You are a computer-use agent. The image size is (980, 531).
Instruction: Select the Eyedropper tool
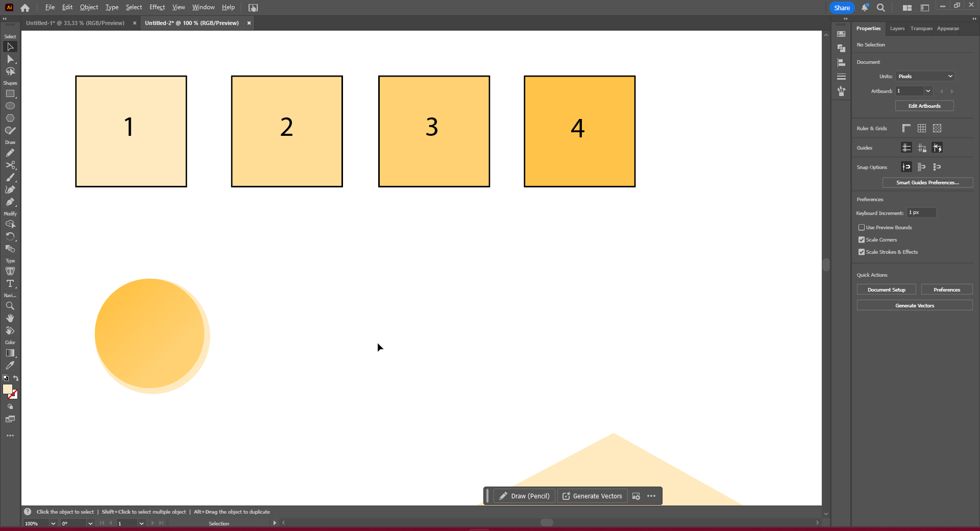pyautogui.click(x=10, y=366)
